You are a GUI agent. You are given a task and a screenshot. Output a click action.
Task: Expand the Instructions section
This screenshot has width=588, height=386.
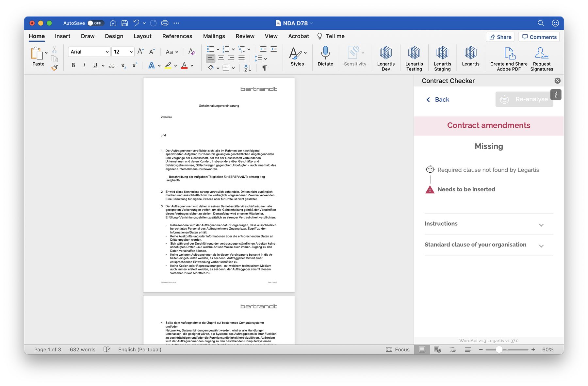tap(489, 224)
